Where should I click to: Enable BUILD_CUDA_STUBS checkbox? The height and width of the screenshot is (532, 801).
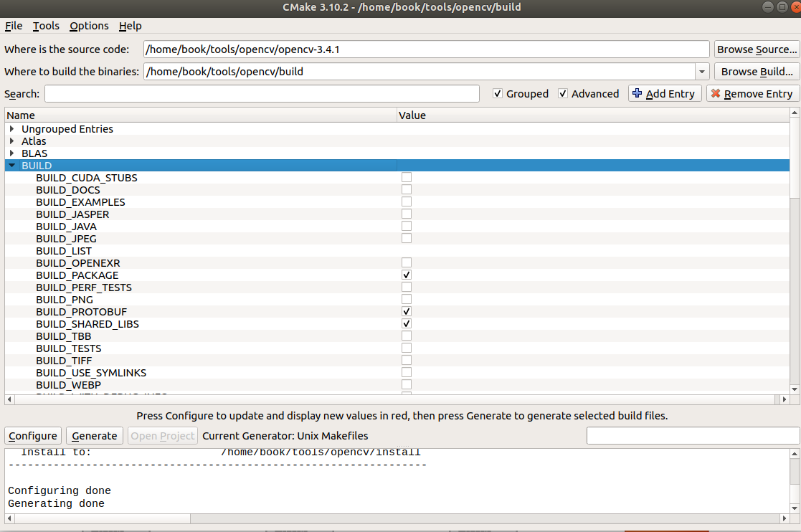407,177
